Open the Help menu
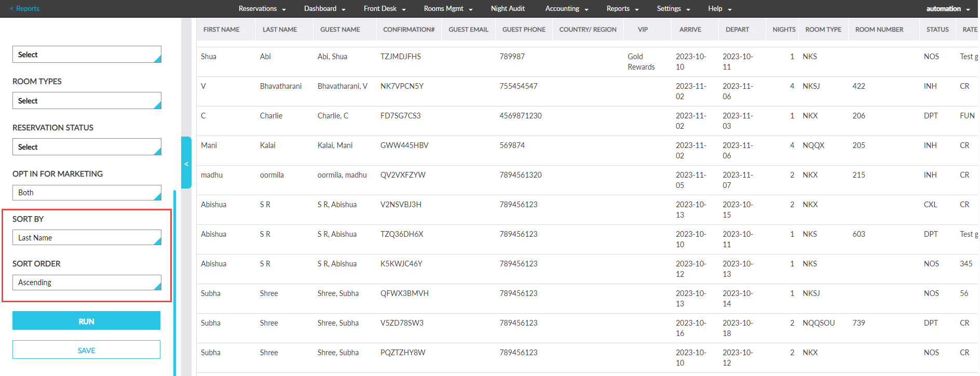Screen dimensions: 980x376 point(719,8)
